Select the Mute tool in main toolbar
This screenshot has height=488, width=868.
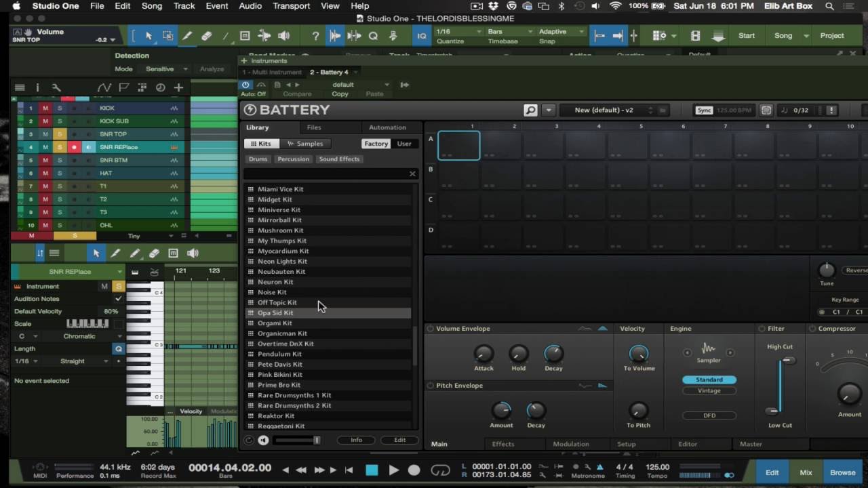[x=245, y=36]
